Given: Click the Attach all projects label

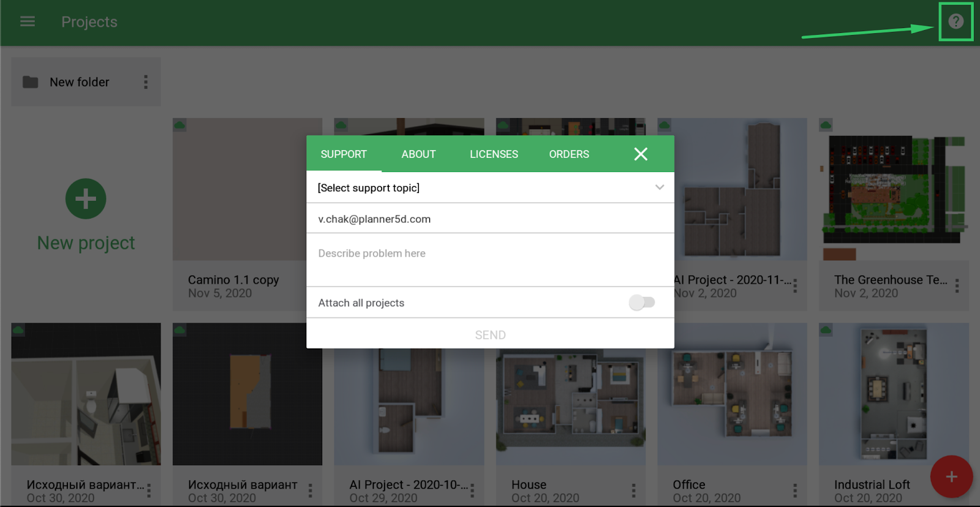Looking at the screenshot, I should coord(361,303).
